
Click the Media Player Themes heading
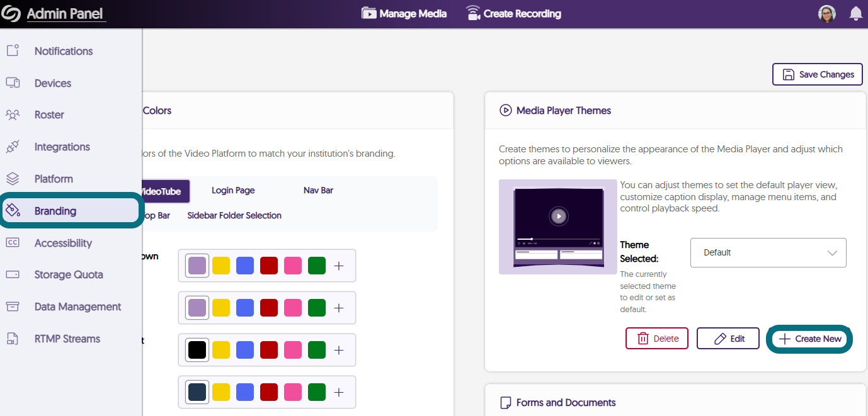click(564, 111)
